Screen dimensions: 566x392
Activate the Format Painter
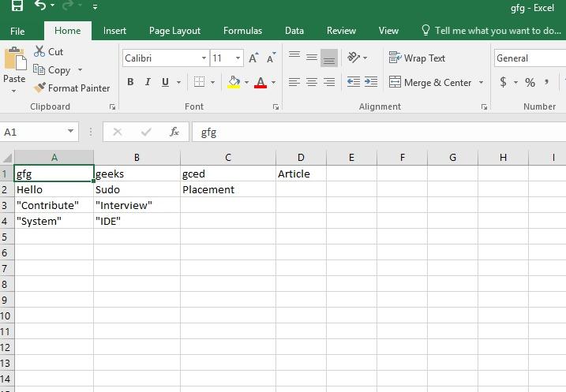click(71, 88)
